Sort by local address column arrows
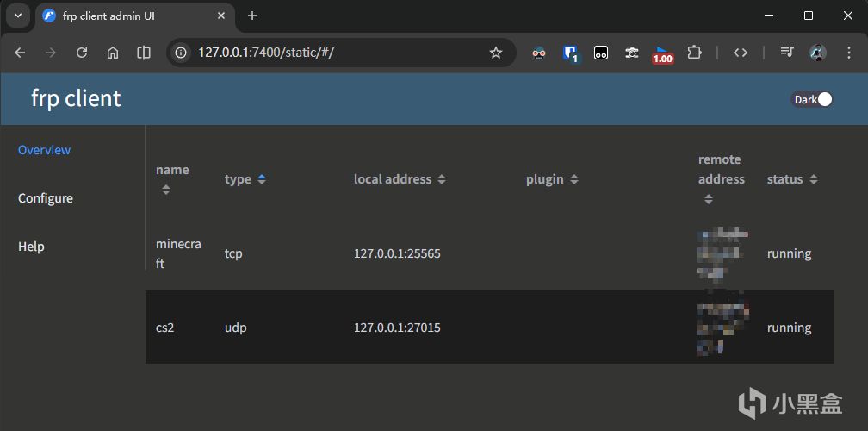This screenshot has height=431, width=868. click(x=441, y=179)
